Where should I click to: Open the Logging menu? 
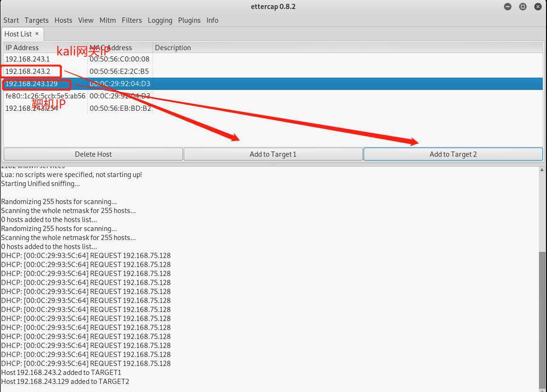[160, 20]
